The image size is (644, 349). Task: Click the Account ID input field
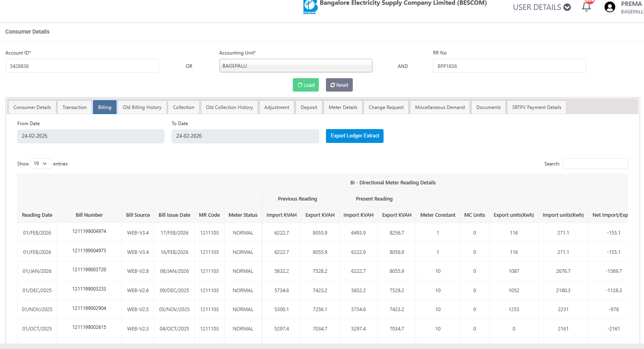click(82, 66)
